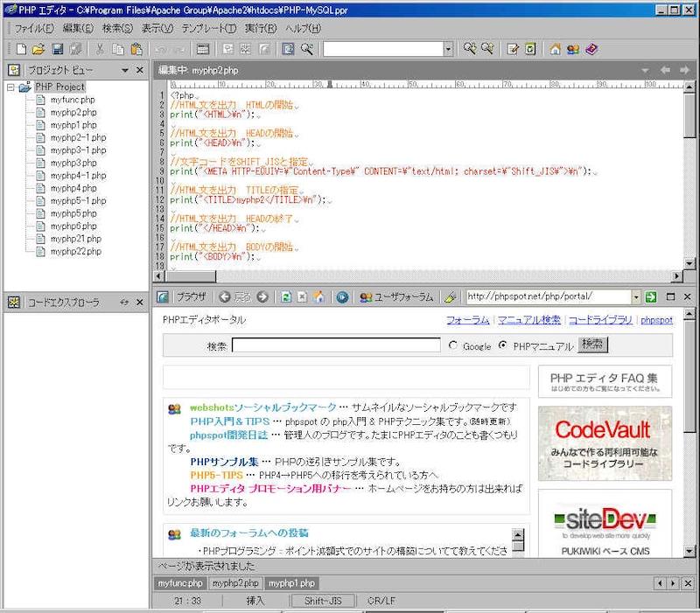Click the Cut scissors icon
Screen dimensions: 700x613
100,49
